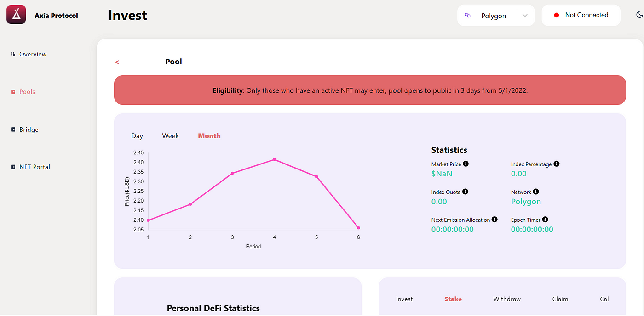Click the Polygon network value text
The height and width of the screenshot is (316, 644).
[x=526, y=202]
